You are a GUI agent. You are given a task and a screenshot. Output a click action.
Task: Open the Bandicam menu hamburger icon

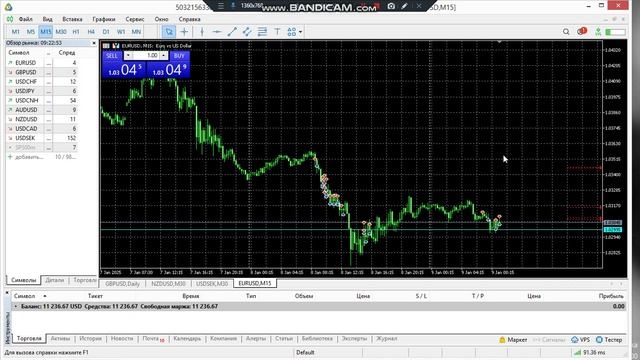point(221,6)
